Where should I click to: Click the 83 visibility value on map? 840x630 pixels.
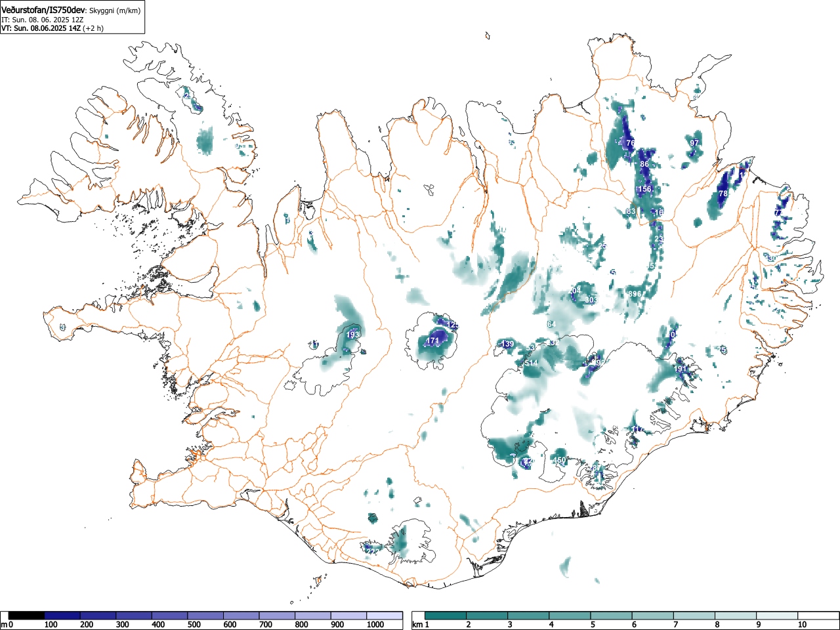click(631, 211)
